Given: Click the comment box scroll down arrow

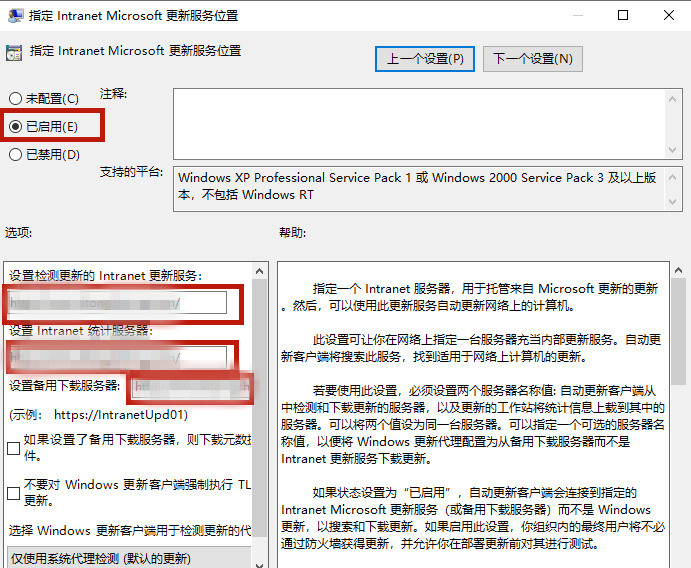Looking at the screenshot, I should pyautogui.click(x=672, y=149).
